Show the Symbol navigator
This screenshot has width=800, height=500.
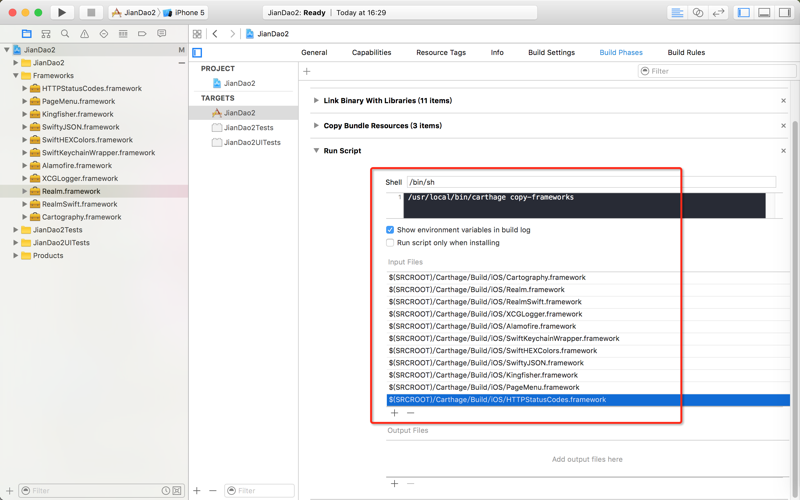[x=46, y=34]
